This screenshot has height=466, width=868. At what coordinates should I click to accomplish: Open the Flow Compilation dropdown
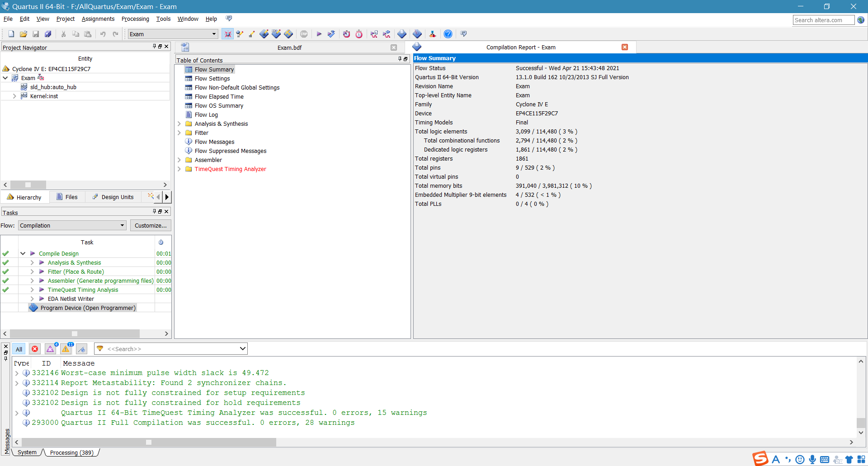point(122,225)
